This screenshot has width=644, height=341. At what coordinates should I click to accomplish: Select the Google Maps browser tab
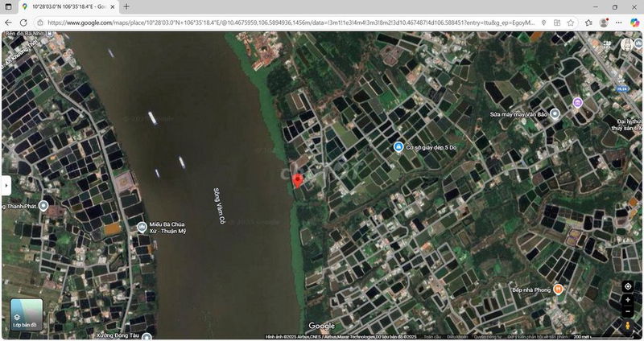[69, 6]
